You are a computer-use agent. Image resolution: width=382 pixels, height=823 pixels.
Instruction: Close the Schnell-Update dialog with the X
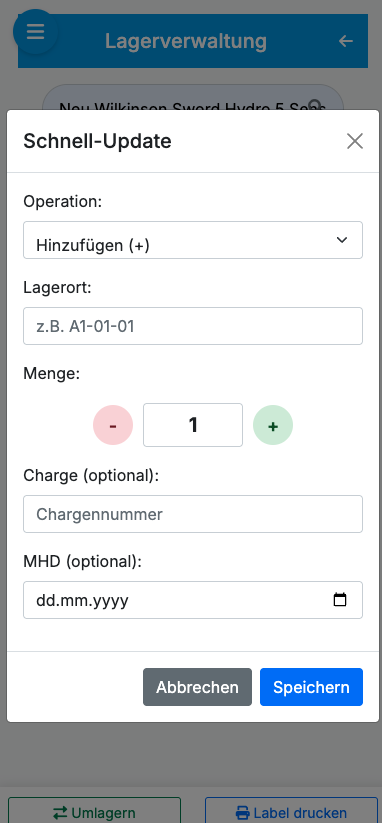click(x=355, y=141)
